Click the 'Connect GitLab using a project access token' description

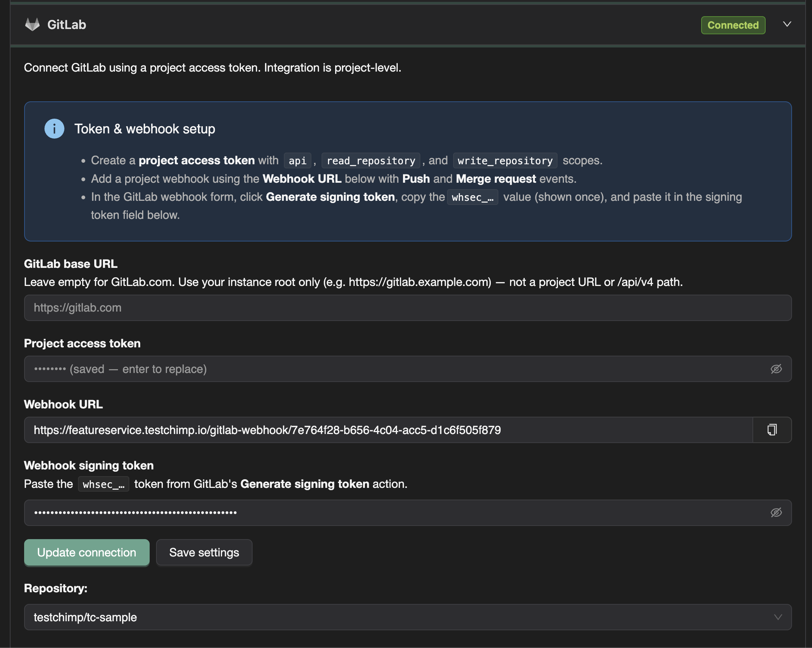213,68
